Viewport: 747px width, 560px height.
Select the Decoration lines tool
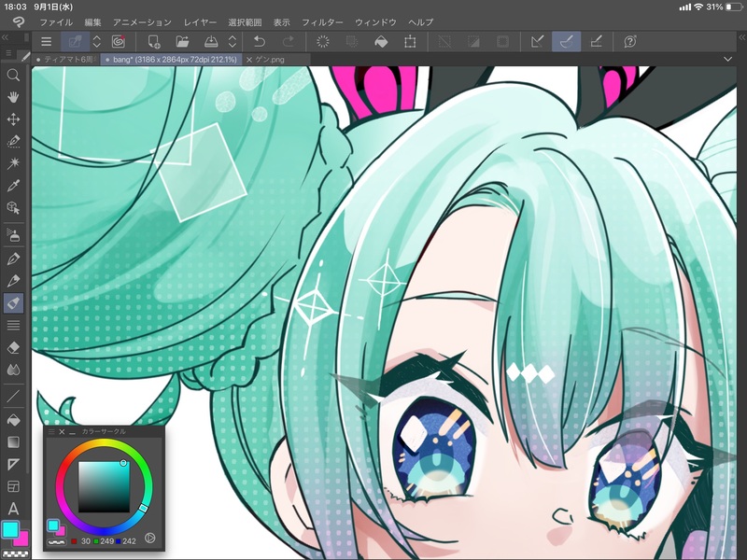pyautogui.click(x=13, y=325)
